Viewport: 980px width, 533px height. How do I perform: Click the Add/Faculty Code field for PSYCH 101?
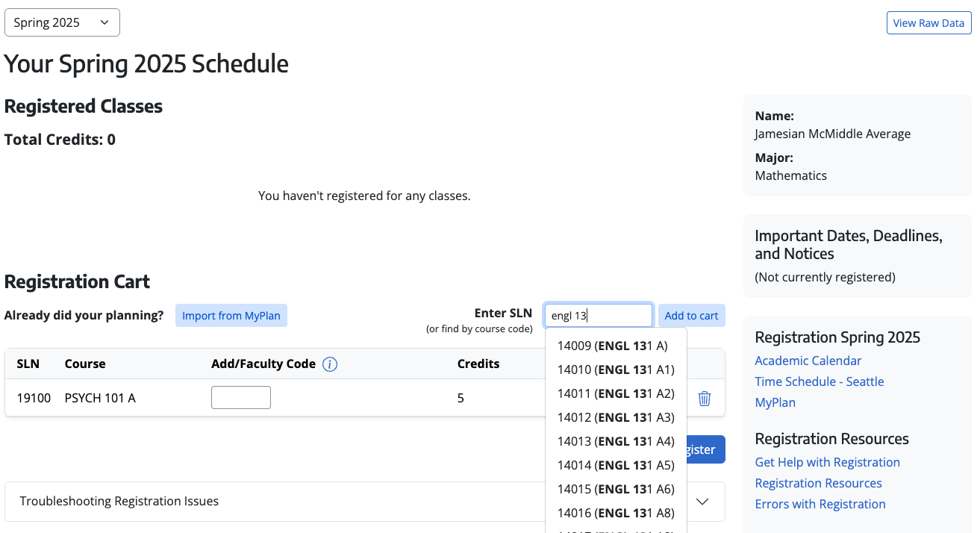tap(240, 397)
